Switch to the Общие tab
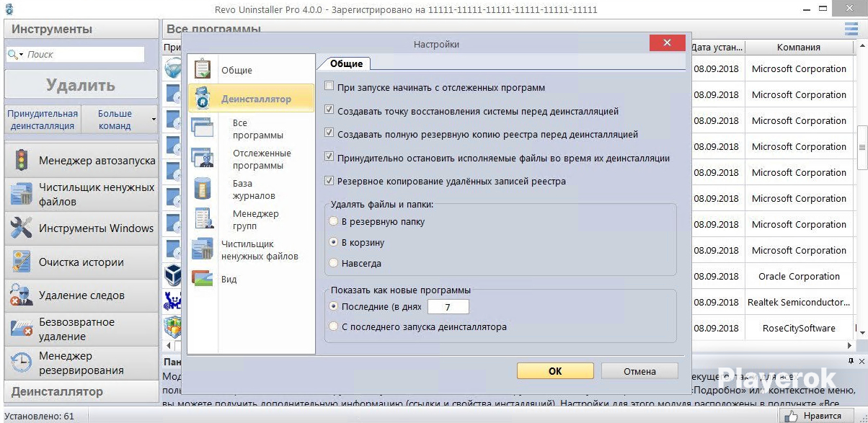 coord(346,63)
